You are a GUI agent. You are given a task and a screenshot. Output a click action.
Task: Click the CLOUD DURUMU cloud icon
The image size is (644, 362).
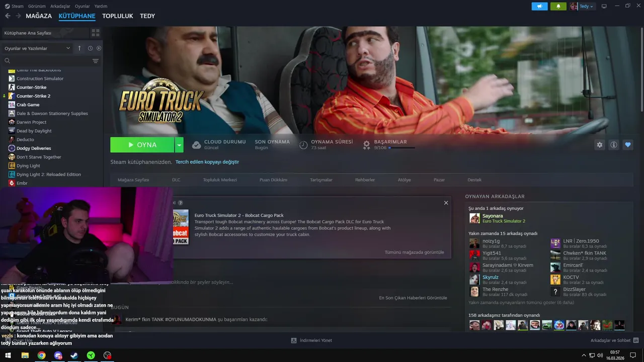point(196,145)
